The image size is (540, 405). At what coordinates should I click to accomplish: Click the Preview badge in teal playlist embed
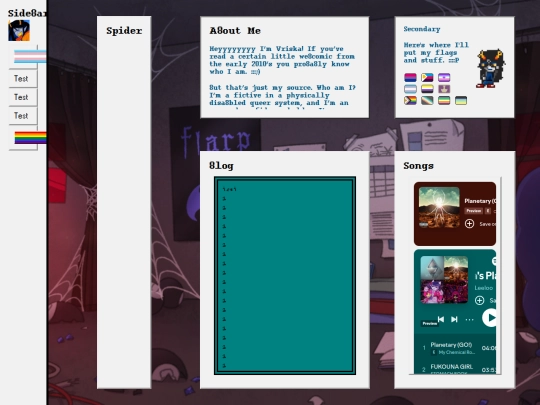tap(430, 323)
